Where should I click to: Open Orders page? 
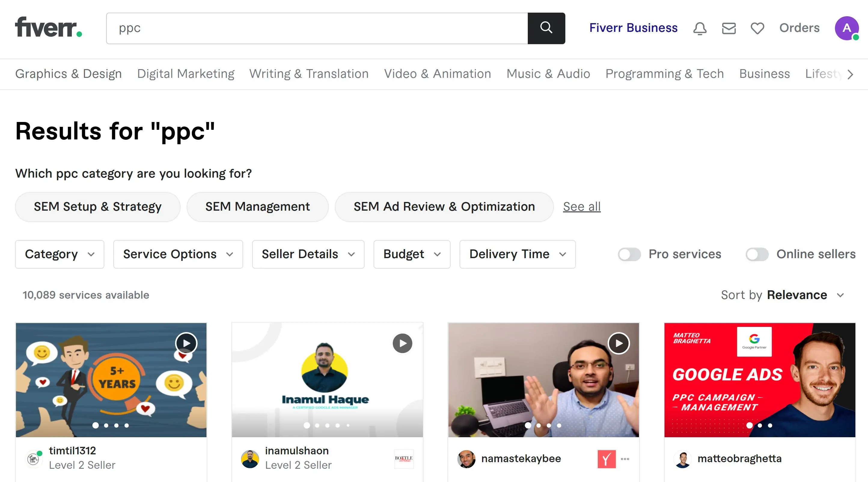pyautogui.click(x=799, y=28)
